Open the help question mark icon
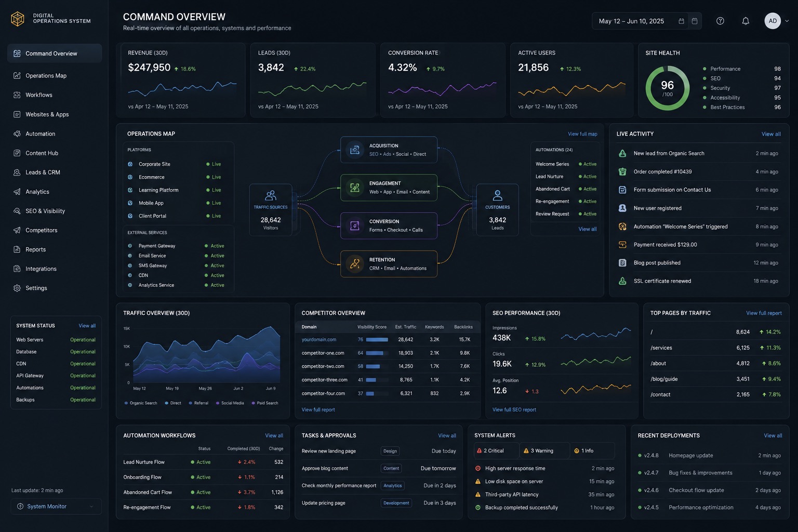 (x=720, y=21)
